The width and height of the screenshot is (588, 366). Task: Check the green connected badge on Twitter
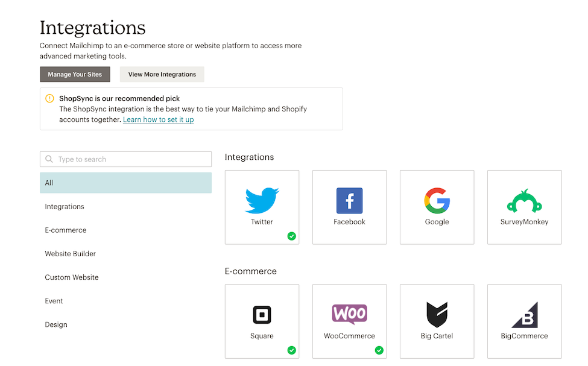(292, 236)
